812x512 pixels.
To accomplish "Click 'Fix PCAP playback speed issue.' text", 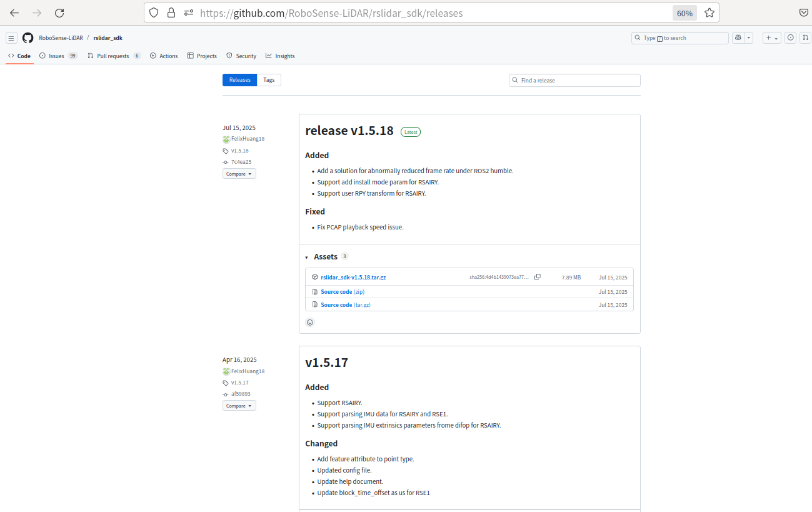I will click(361, 227).
